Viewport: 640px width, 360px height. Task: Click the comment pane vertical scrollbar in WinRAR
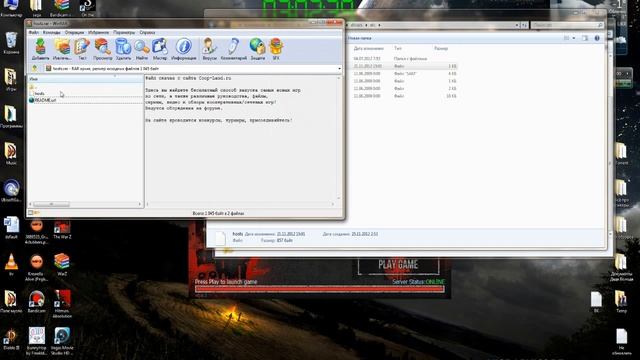(339, 138)
